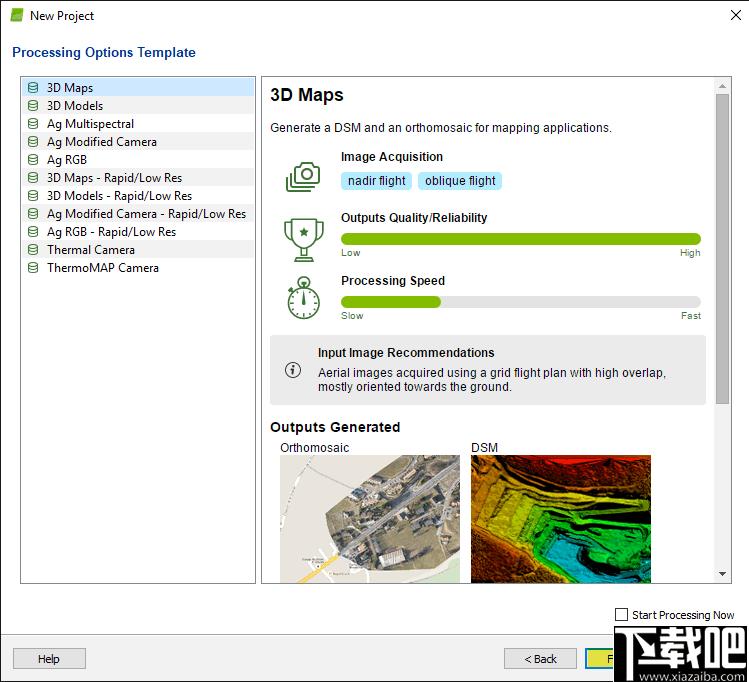Select the Thermal Camera template
749x682 pixels.
[138, 250]
